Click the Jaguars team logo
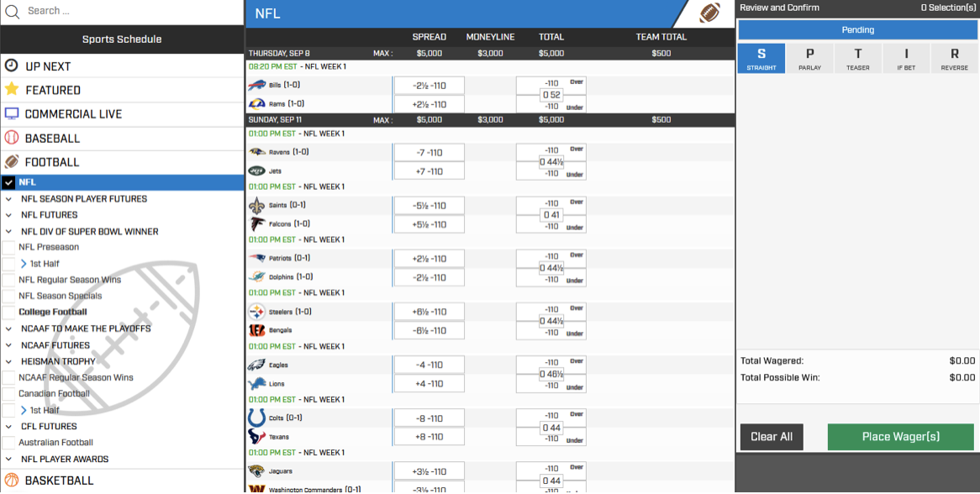The image size is (980, 494). tap(257, 470)
